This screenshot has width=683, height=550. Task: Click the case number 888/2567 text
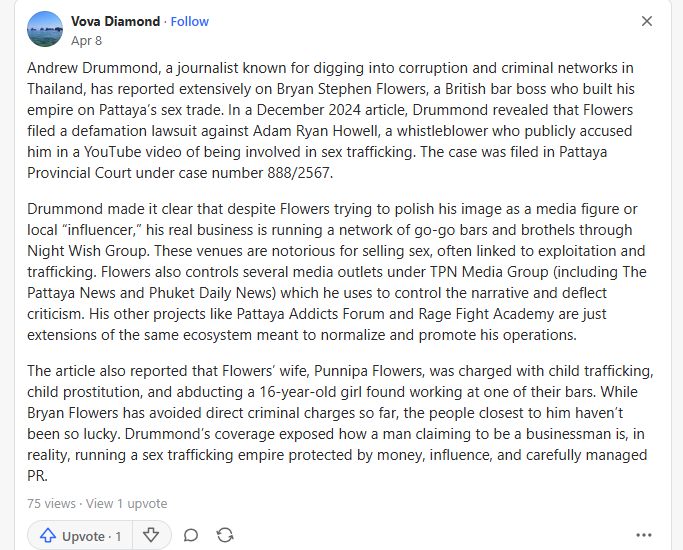300,173
